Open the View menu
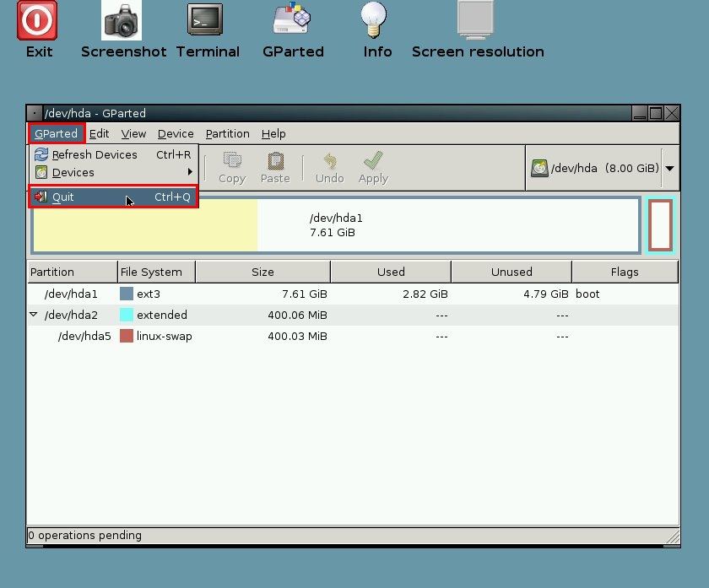Image resolution: width=709 pixels, height=588 pixels. click(x=133, y=134)
